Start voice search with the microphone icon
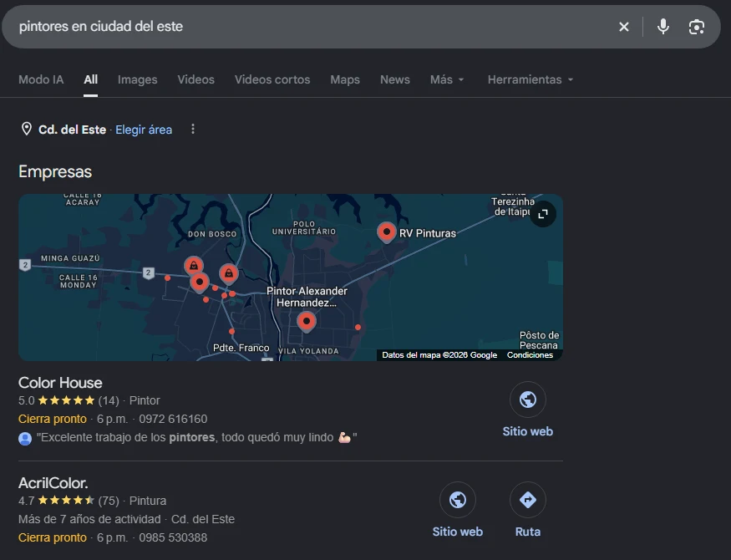731x560 pixels. 663,27
